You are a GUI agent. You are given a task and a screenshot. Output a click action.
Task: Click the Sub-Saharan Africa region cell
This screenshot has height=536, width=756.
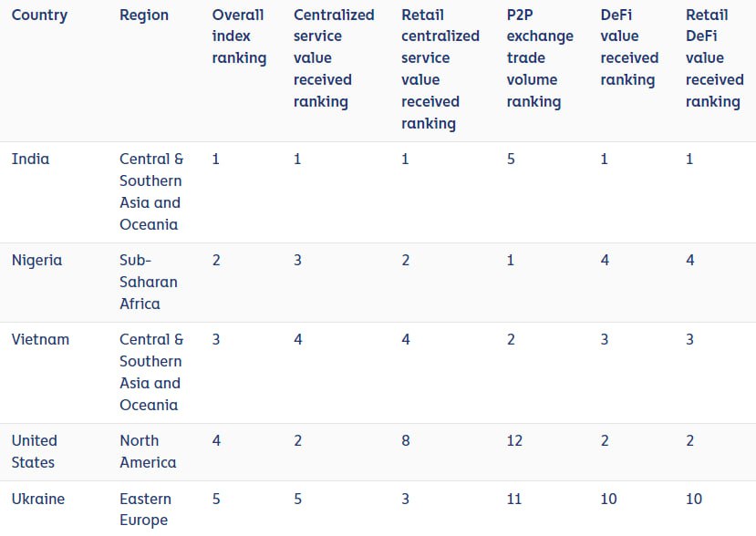coord(149,282)
